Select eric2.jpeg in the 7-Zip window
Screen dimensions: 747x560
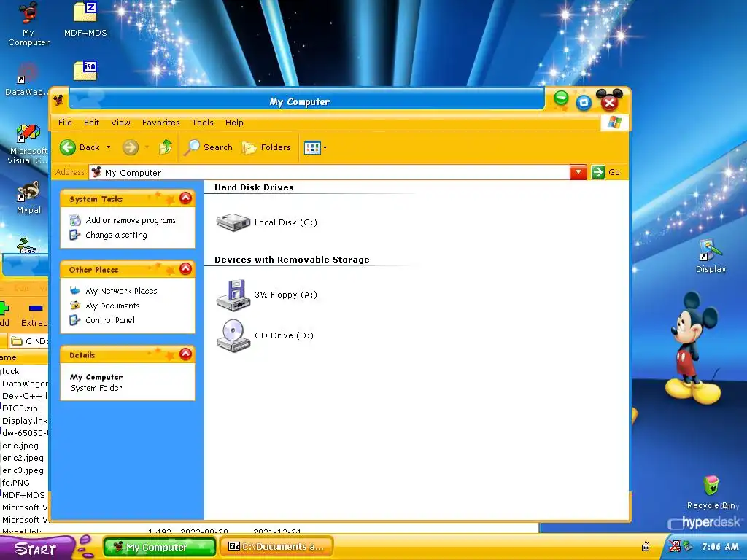[23, 458]
